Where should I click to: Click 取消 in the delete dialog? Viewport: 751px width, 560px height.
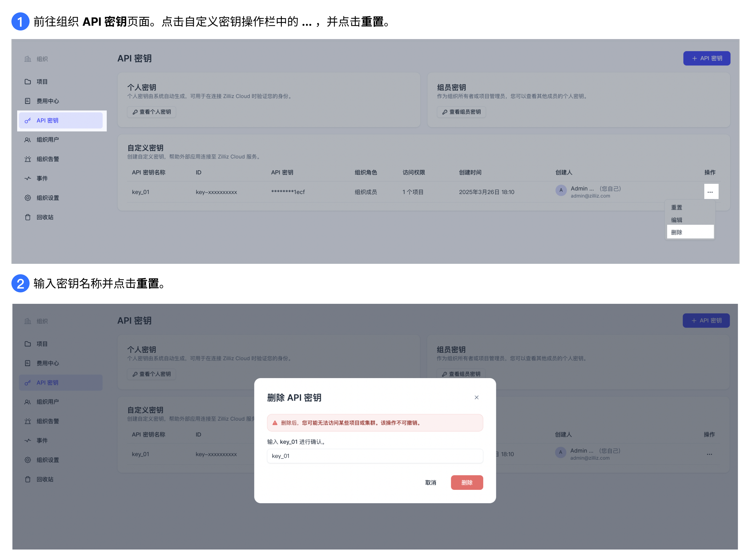coord(431,482)
